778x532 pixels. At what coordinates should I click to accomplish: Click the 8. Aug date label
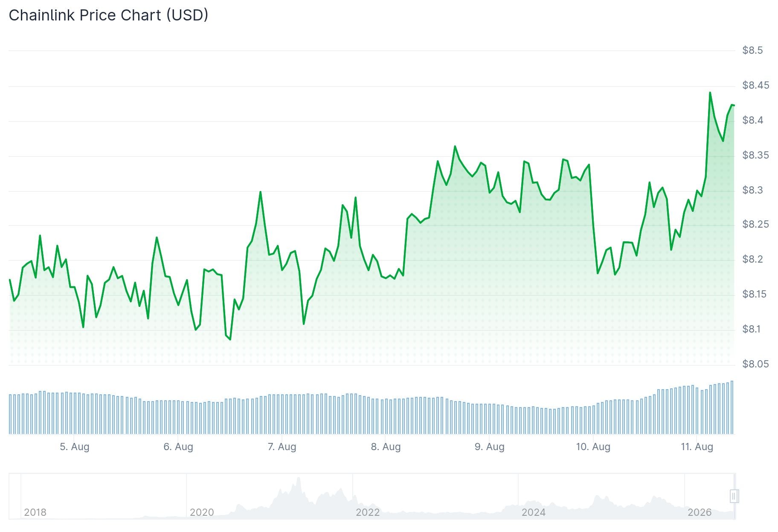pos(386,447)
